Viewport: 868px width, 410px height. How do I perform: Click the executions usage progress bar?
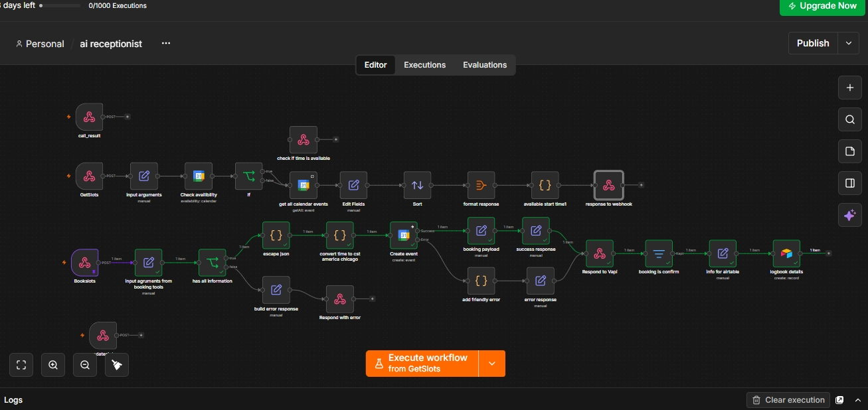61,5
